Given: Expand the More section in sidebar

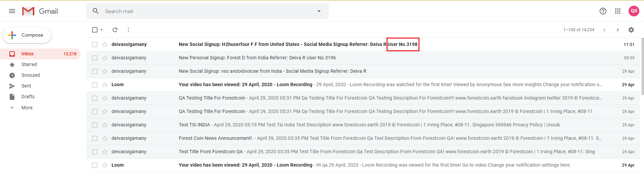Looking at the screenshot, I should point(27,108).
